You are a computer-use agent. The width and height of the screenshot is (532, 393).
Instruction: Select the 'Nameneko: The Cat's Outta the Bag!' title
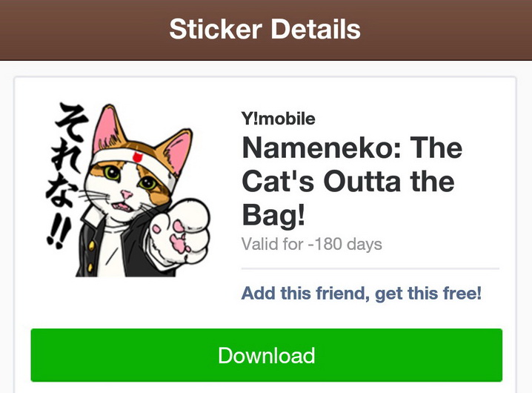pyautogui.click(x=352, y=181)
